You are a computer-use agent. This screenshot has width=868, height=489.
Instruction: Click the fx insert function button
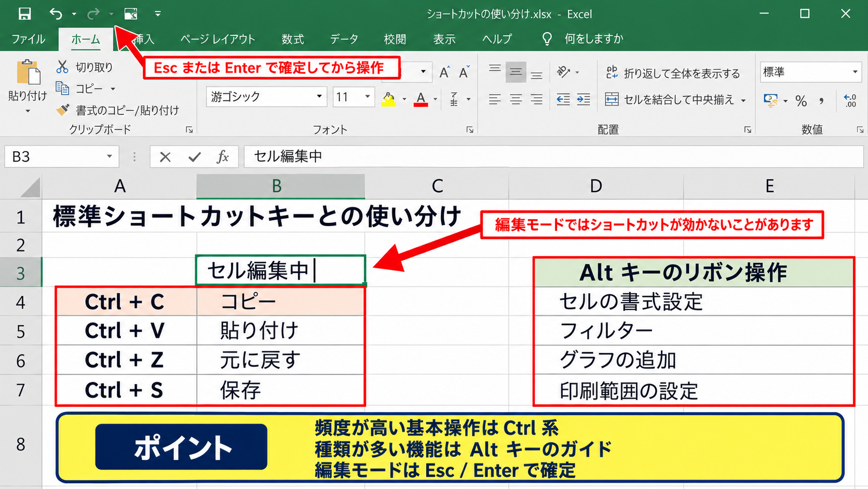click(x=223, y=157)
